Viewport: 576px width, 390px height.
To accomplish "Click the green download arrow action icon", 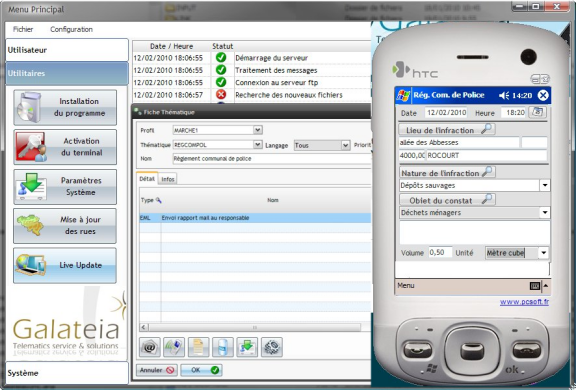I will tap(247, 347).
